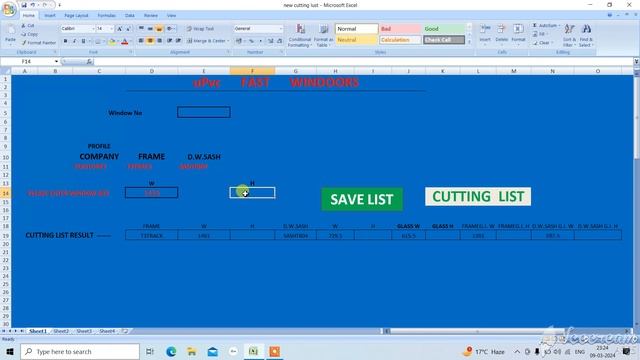Toggle italic formatting
640x360 pixels.
pyautogui.click(x=74, y=41)
